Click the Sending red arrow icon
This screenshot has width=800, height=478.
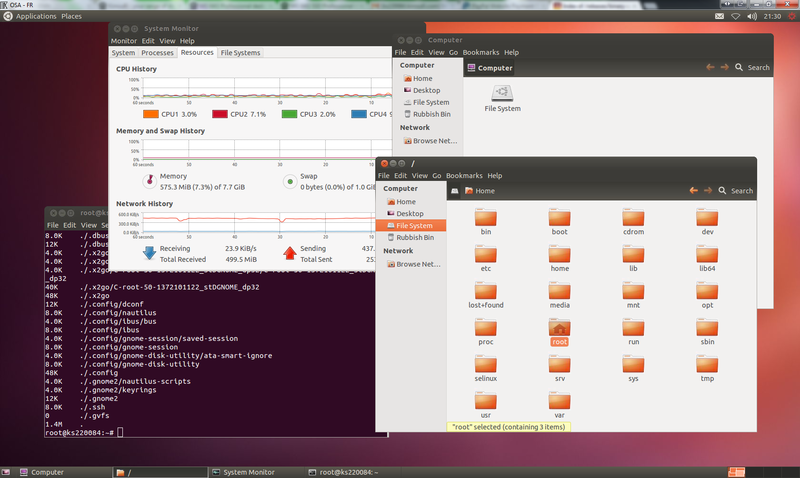[x=290, y=253]
